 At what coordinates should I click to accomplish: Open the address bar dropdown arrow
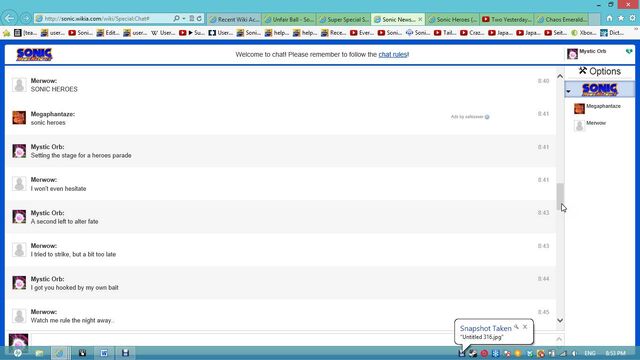184,18
